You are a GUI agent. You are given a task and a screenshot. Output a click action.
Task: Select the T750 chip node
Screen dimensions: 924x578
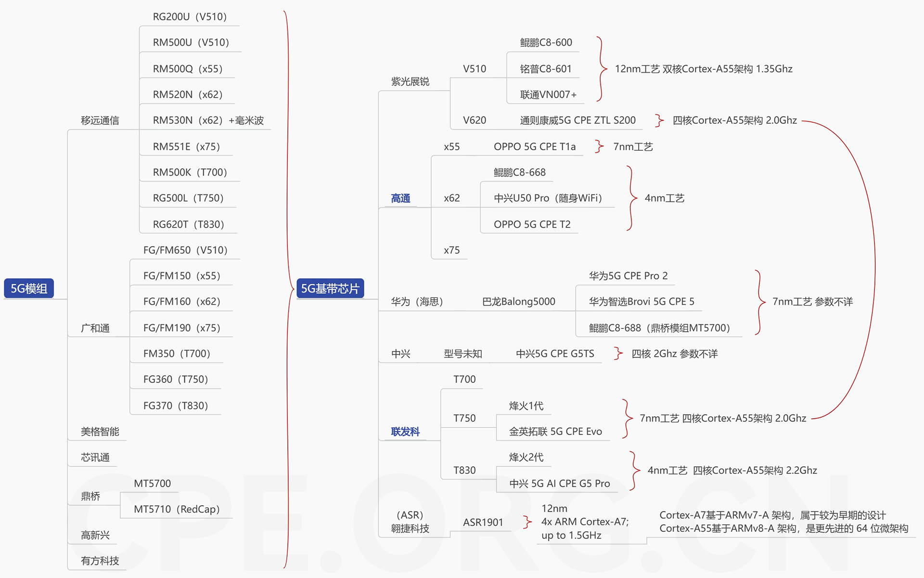464,418
